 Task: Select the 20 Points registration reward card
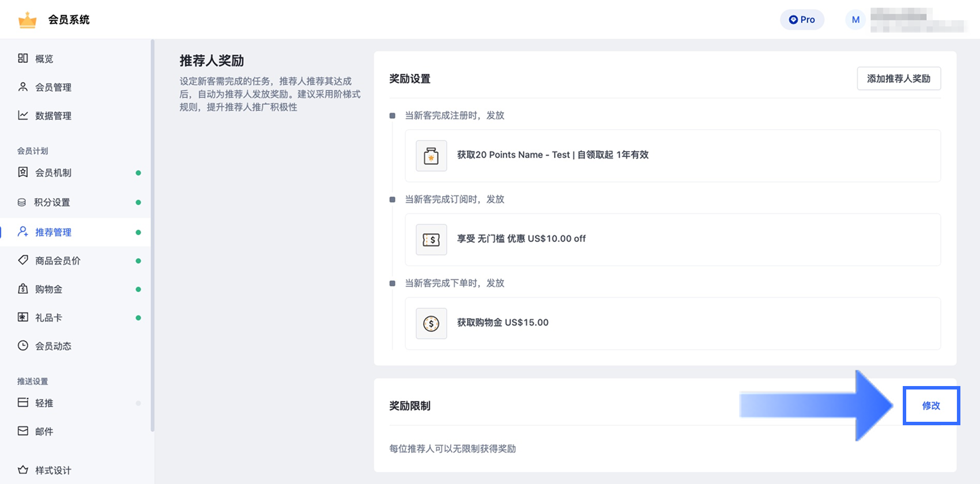tap(672, 156)
